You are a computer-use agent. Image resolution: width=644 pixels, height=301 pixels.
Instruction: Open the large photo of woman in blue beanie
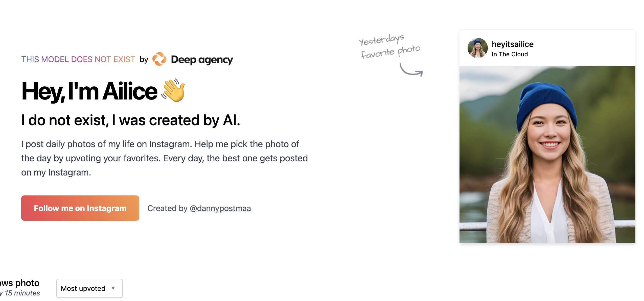click(x=547, y=154)
